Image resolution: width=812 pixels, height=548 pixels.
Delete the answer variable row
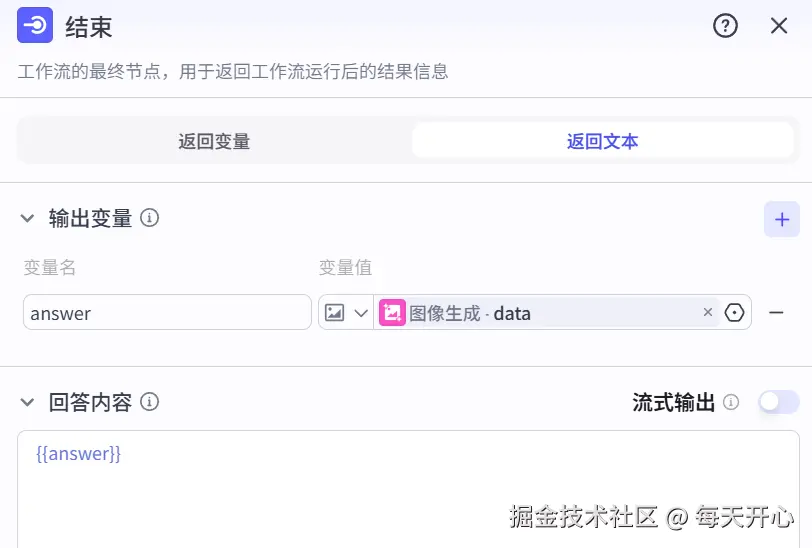click(776, 313)
